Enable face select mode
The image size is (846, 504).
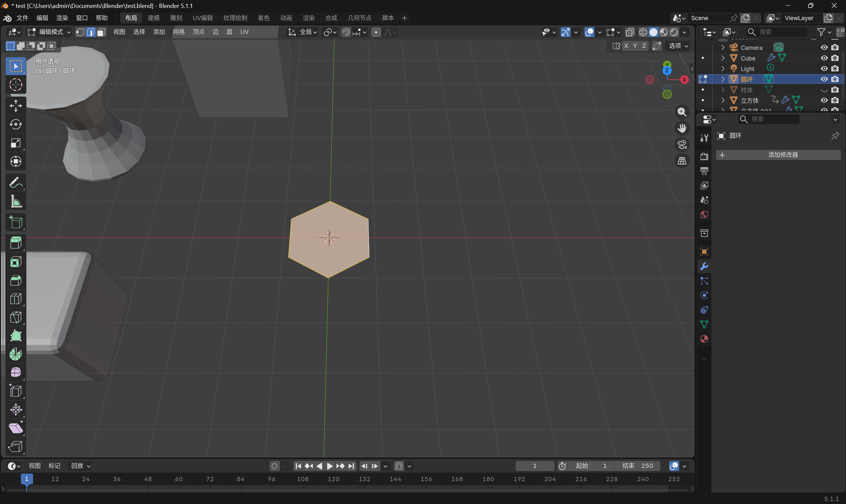point(101,32)
